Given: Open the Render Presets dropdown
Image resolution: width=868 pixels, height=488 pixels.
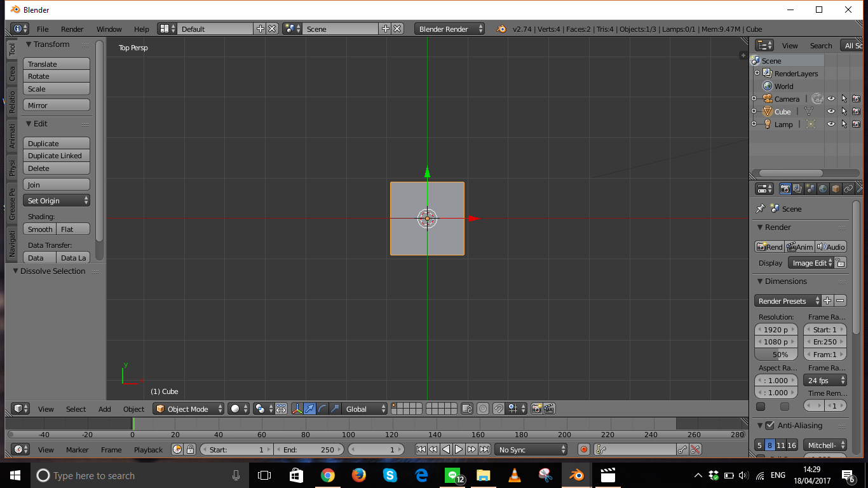Looking at the screenshot, I should pyautogui.click(x=787, y=301).
